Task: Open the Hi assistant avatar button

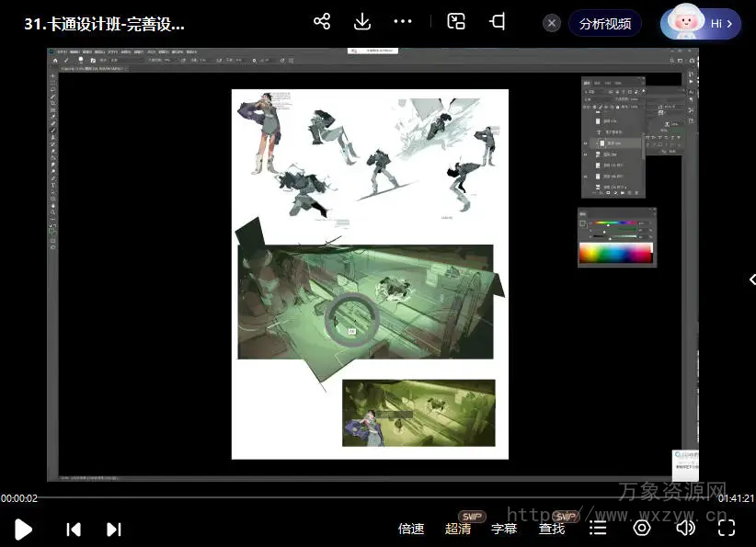Action: [x=701, y=24]
